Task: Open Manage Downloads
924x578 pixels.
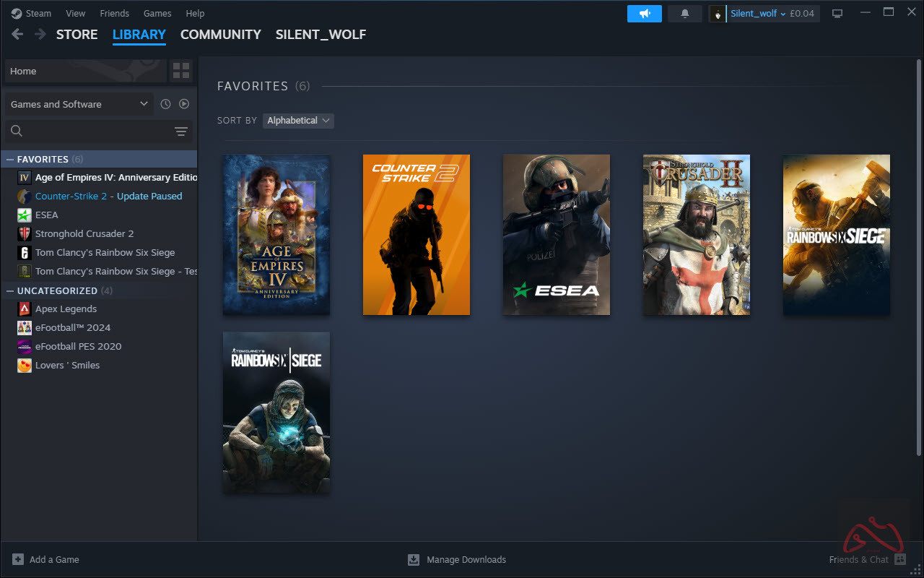Action: point(457,559)
